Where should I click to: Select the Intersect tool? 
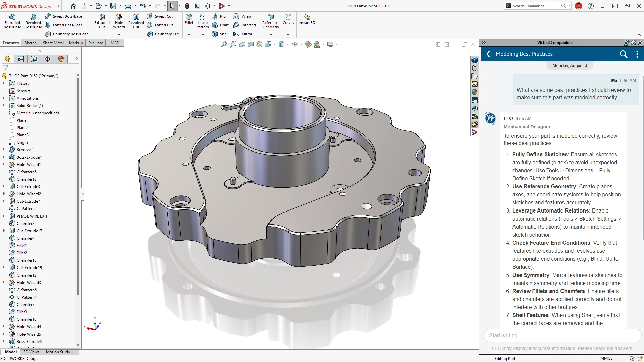click(245, 25)
